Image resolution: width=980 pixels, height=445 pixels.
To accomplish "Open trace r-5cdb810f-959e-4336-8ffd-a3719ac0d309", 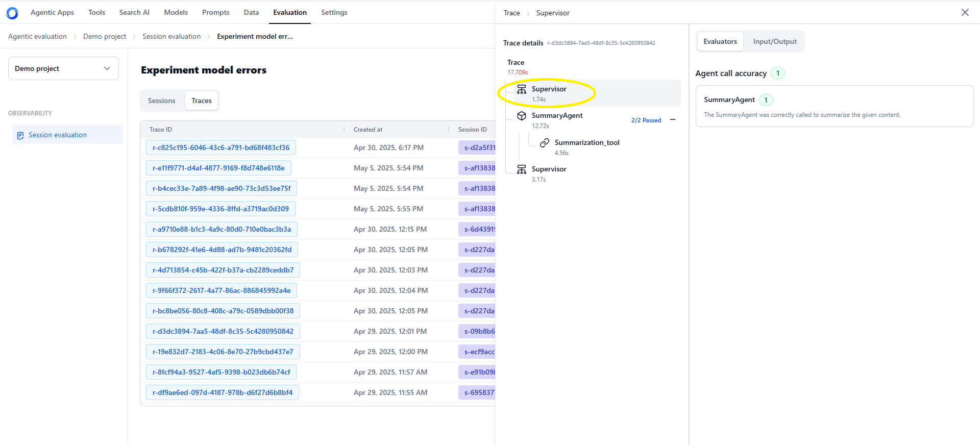I will pyautogui.click(x=220, y=209).
